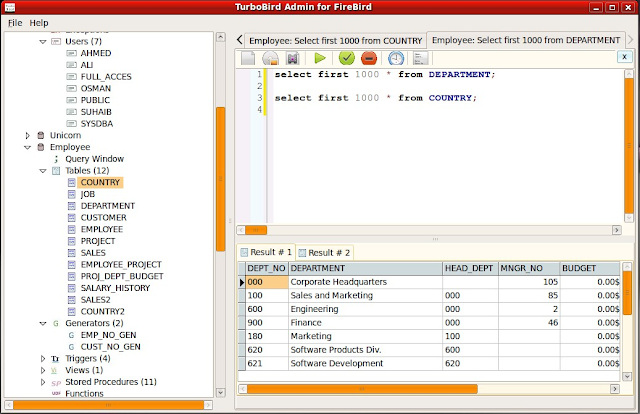640x414 pixels.
Task: Rollback with the red minus icon
Action: click(x=369, y=58)
